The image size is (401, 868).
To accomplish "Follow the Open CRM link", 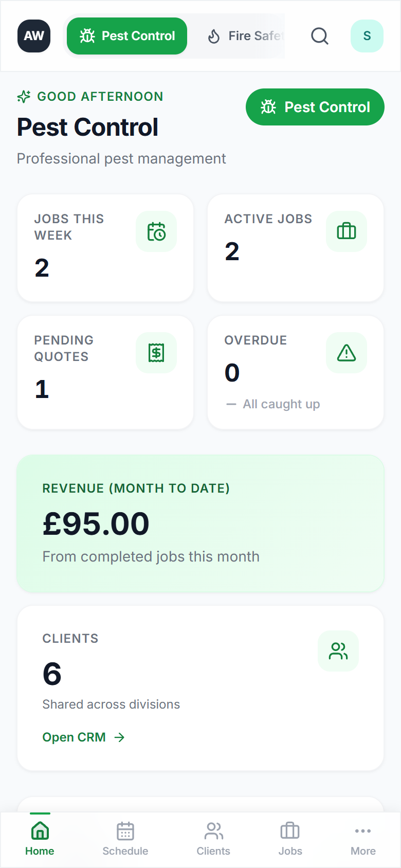I will click(x=74, y=737).
